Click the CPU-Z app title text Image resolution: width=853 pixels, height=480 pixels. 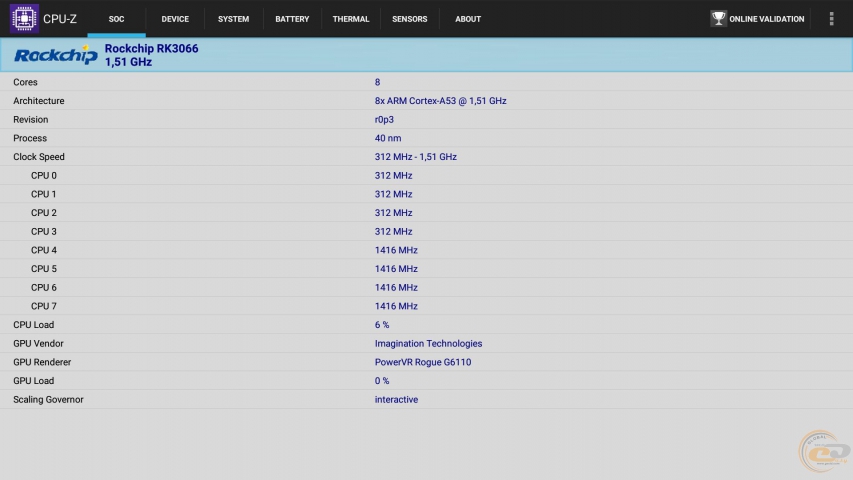pyautogui.click(x=60, y=19)
